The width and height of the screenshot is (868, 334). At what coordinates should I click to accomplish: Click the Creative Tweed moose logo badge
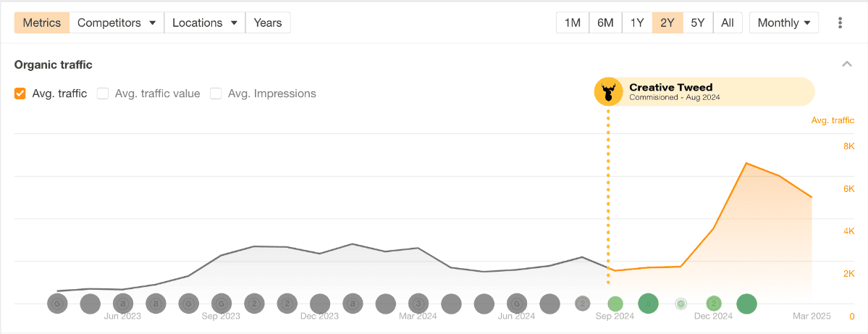click(608, 92)
